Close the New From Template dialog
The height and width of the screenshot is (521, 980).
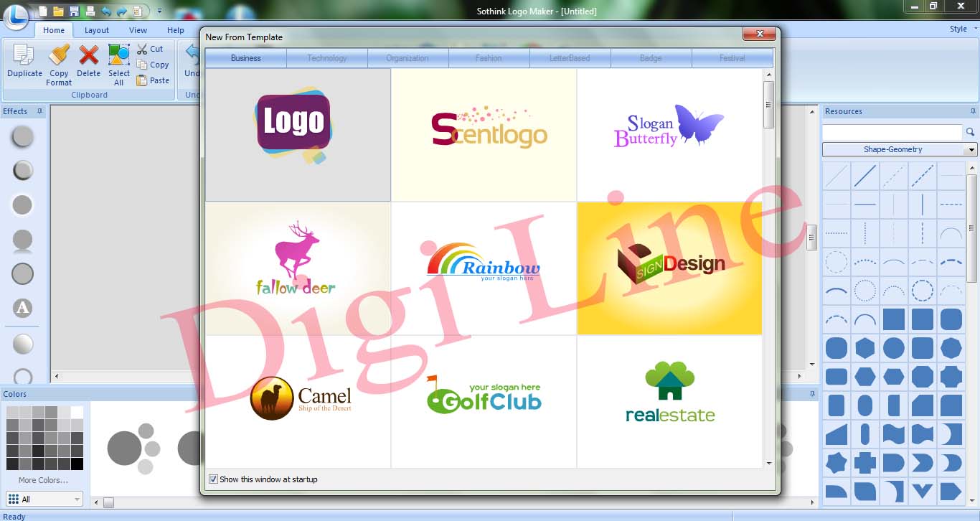click(759, 34)
